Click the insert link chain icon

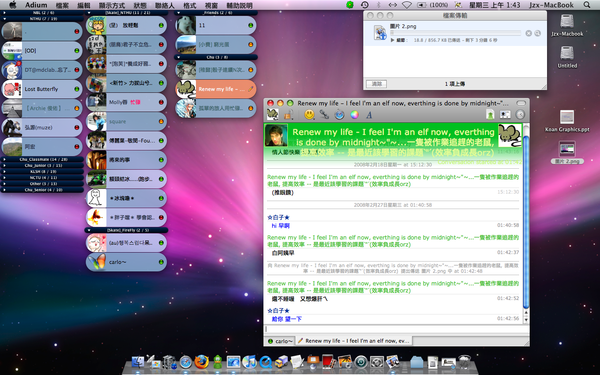[324, 114]
